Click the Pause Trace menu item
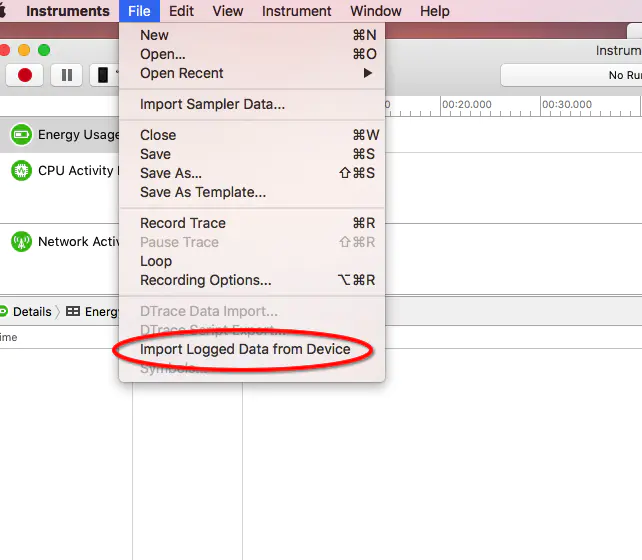This screenshot has height=560, width=642. click(x=252, y=242)
